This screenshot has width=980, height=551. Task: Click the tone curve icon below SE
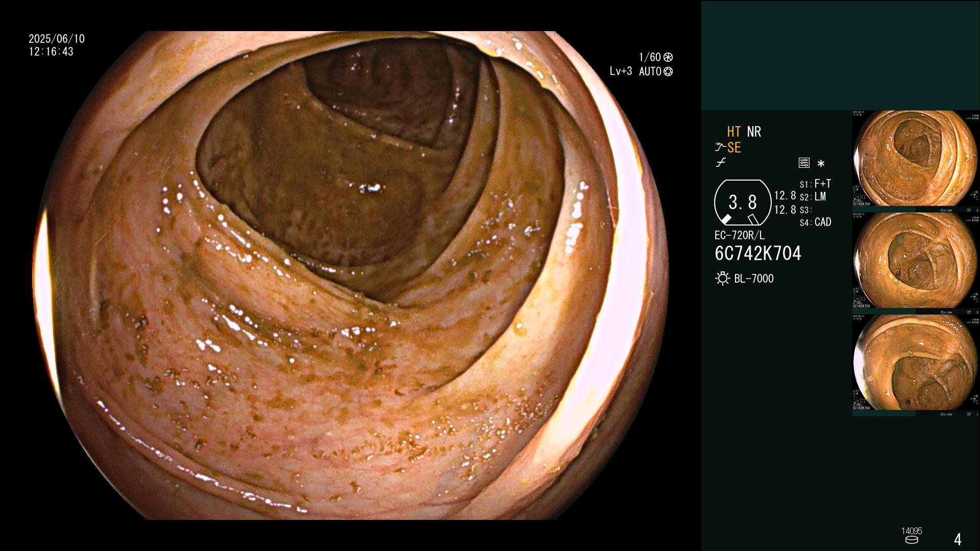720,163
